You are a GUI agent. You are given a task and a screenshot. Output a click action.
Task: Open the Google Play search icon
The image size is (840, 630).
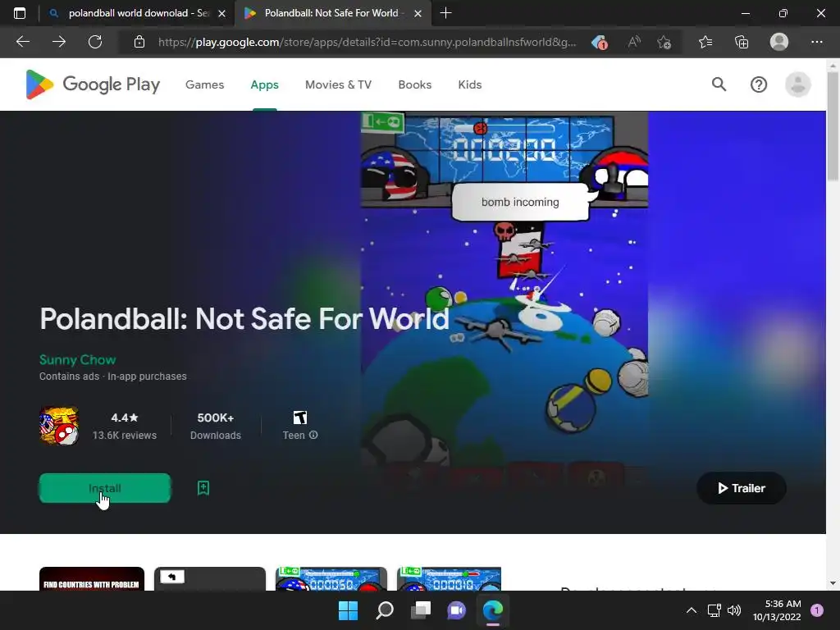(x=719, y=84)
